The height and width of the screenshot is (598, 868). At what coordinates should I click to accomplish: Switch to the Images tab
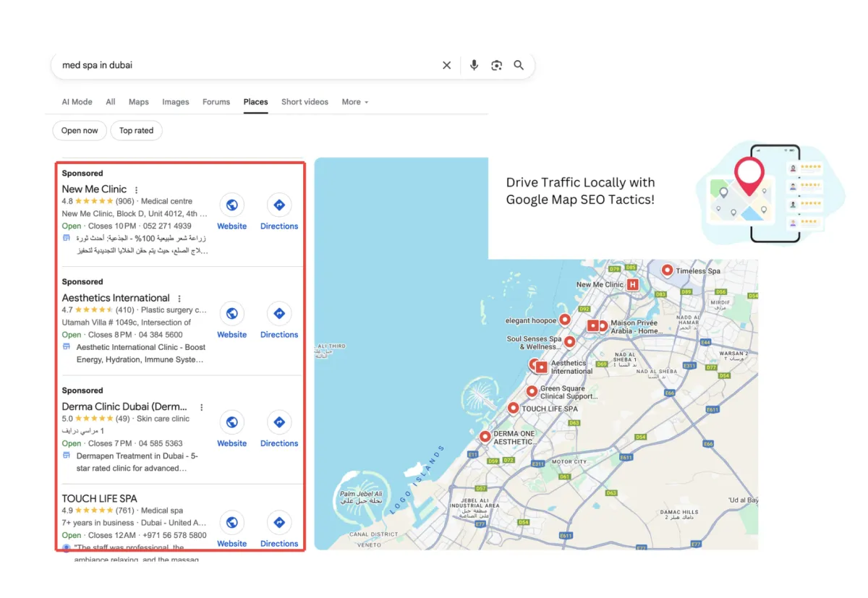(176, 102)
